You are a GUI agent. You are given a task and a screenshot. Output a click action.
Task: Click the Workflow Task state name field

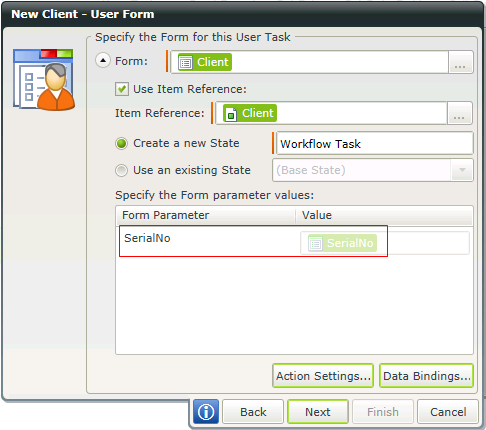(374, 144)
